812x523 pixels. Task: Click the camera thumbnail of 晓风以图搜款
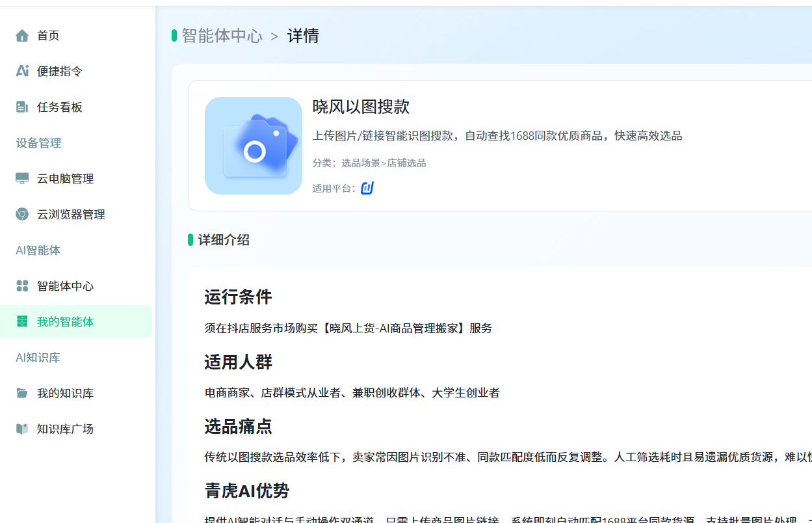(x=254, y=146)
